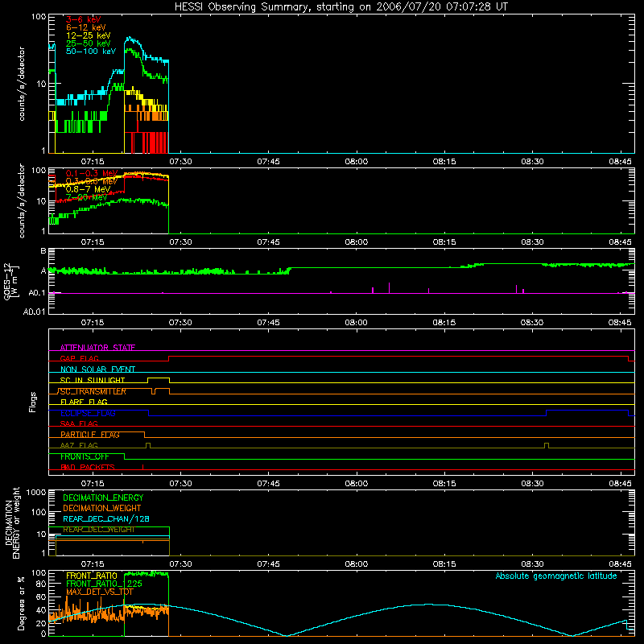
Task: Select the 'A0.01' GOES axis tick label
Action: (x=34, y=312)
